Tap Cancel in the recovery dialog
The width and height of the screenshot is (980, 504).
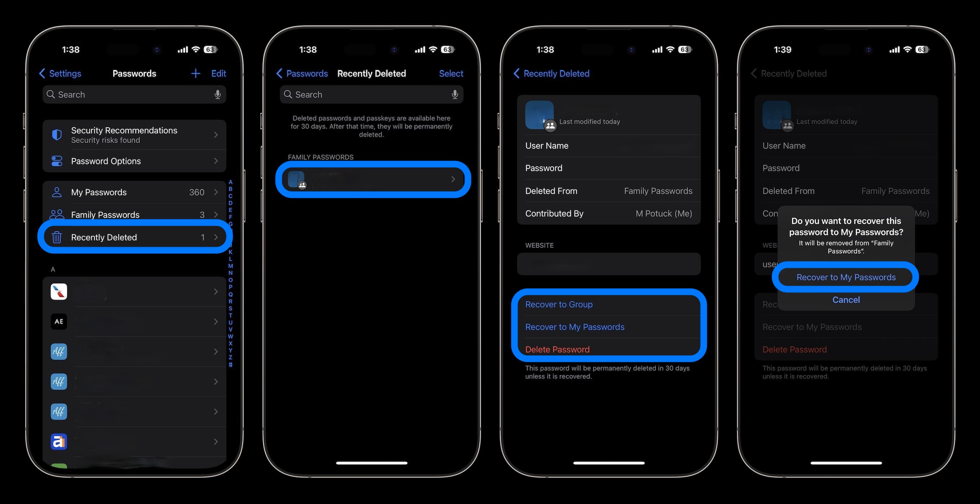coord(846,300)
